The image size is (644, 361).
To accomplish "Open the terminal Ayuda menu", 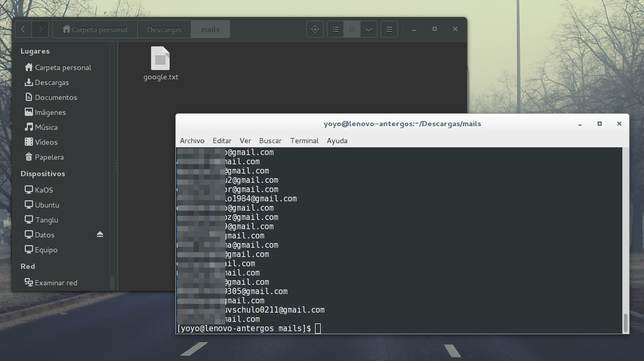I will 337,141.
